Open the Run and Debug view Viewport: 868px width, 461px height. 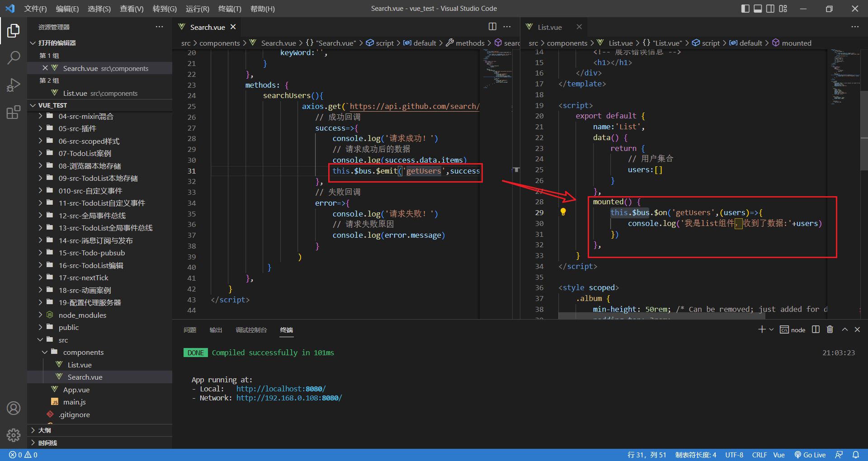(14, 85)
